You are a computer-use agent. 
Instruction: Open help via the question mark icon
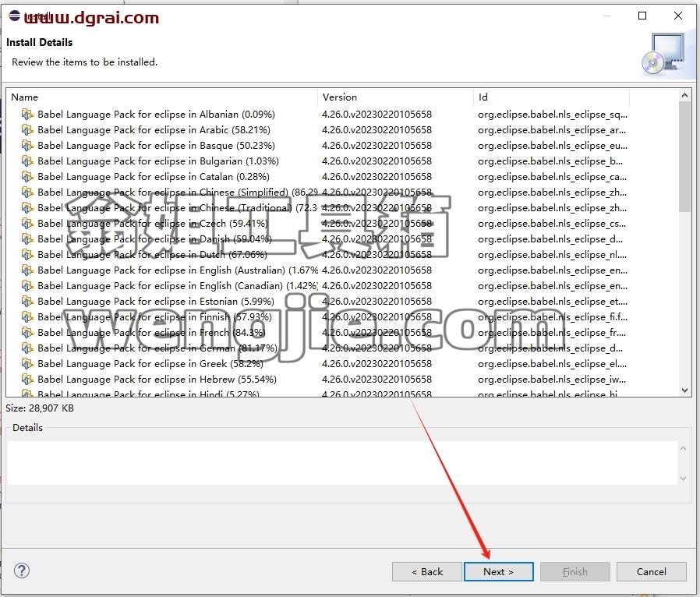pyautogui.click(x=21, y=571)
